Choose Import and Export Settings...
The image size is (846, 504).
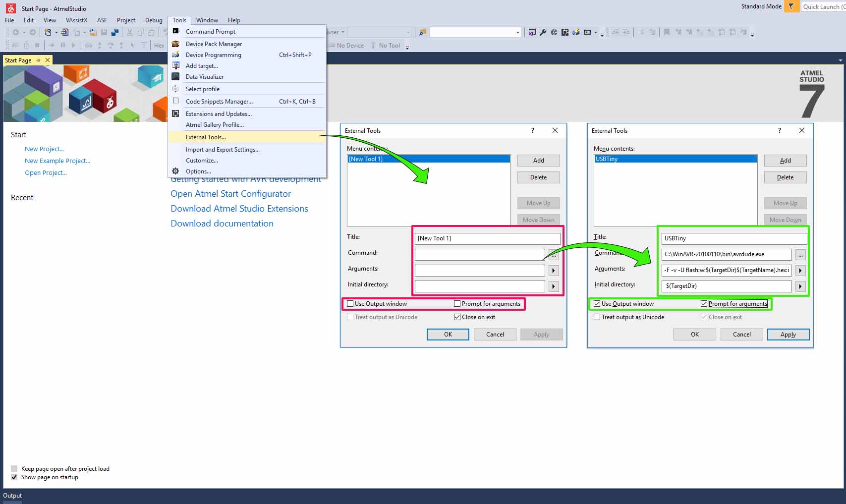tap(247, 150)
